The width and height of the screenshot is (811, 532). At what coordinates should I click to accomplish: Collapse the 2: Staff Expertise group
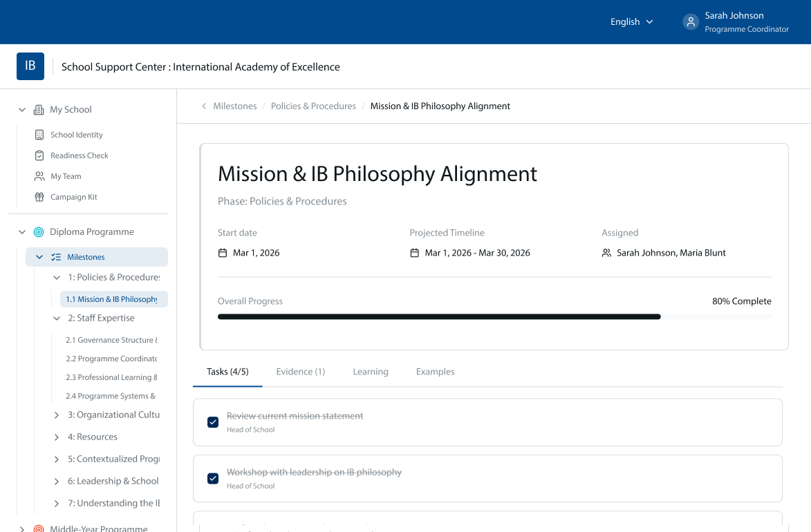[x=57, y=319]
